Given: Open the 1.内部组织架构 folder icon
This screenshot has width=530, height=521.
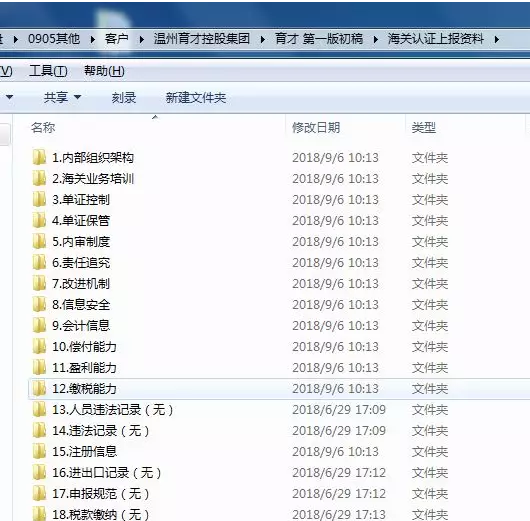Looking at the screenshot, I should 40,158.
